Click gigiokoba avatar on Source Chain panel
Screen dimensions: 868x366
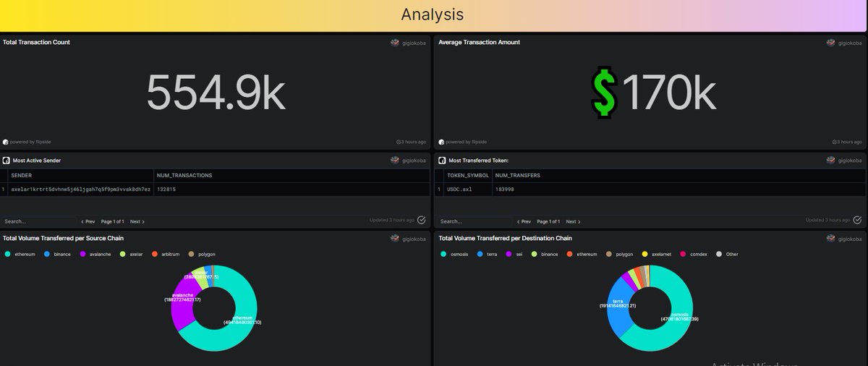395,238
